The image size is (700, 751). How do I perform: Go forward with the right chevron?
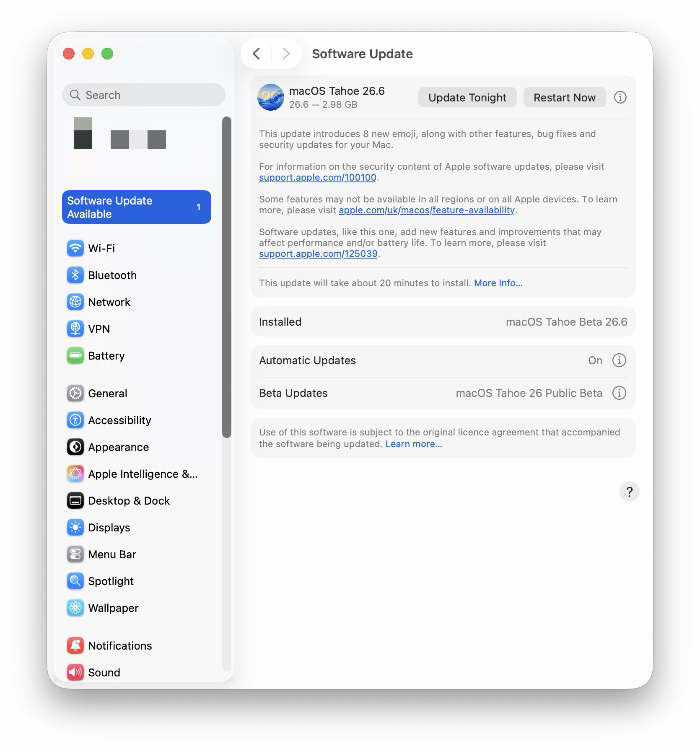pyautogui.click(x=286, y=54)
